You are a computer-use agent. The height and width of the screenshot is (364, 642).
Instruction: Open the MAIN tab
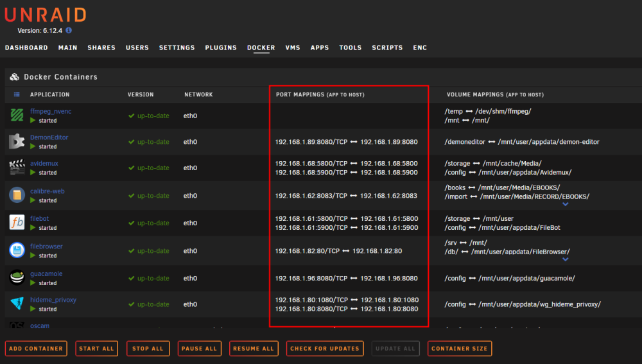pyautogui.click(x=67, y=48)
